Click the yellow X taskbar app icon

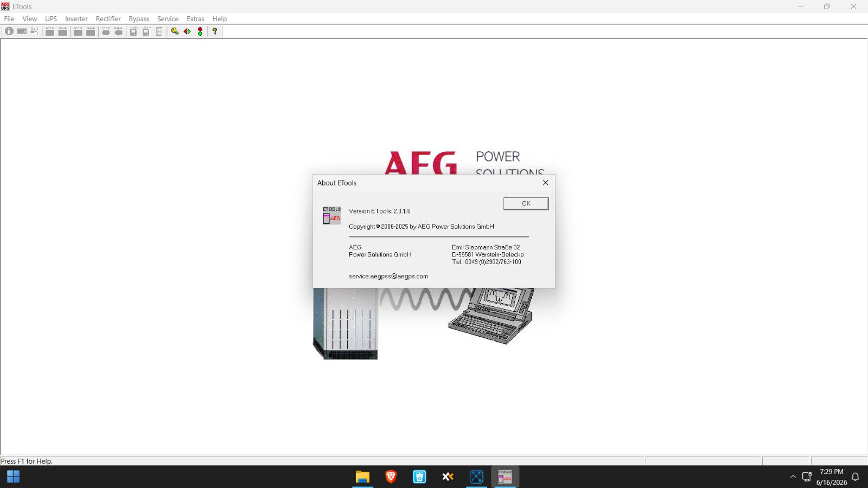coord(448,477)
